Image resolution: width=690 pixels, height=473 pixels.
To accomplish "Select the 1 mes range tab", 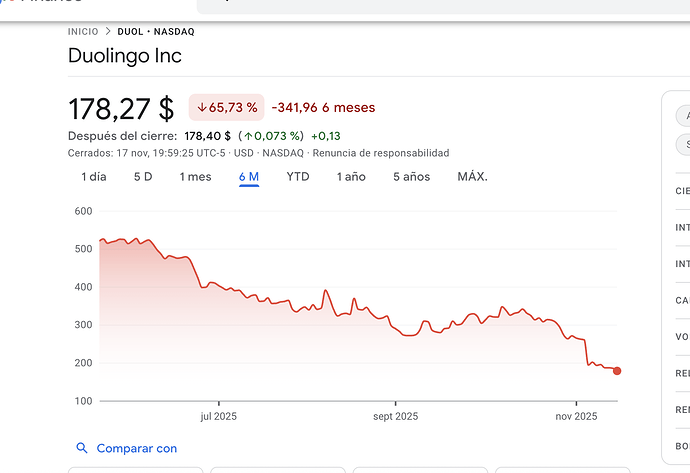I will point(195,177).
